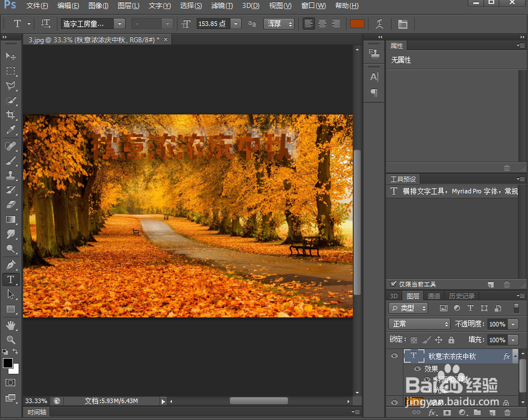Select the Move tool
This screenshot has width=528, height=420.
11,56
